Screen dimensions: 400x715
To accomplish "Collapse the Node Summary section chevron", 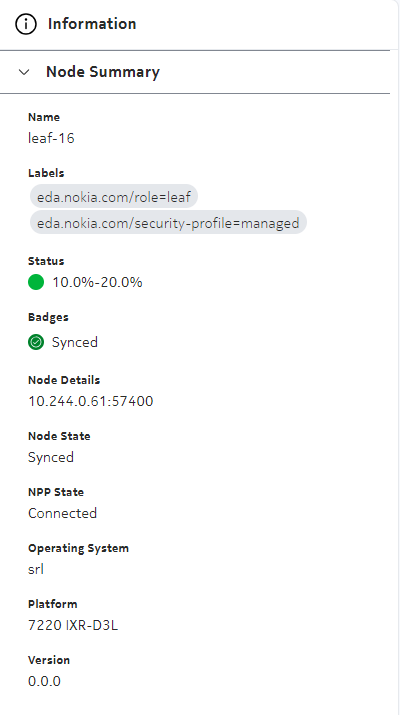I will pyautogui.click(x=24, y=72).
